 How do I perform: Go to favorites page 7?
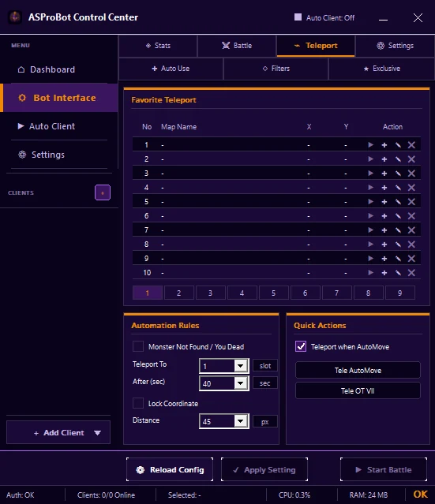pyautogui.click(x=336, y=293)
